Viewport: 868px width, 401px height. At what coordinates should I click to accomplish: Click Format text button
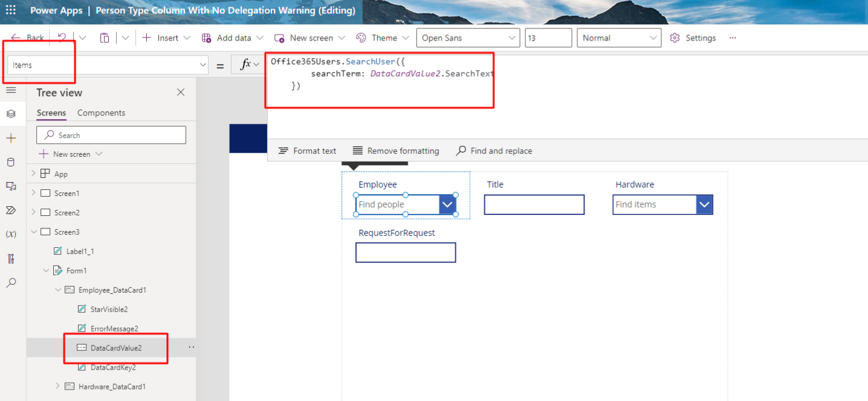(x=307, y=151)
